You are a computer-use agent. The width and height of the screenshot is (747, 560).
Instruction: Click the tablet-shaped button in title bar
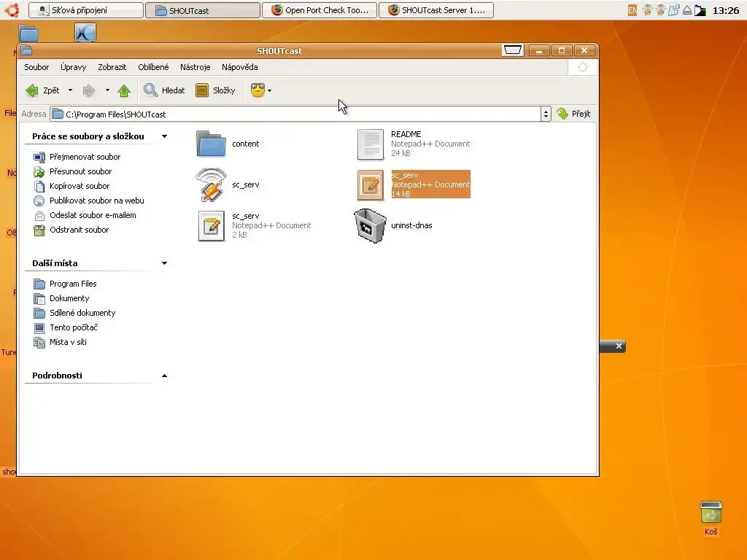[513, 50]
